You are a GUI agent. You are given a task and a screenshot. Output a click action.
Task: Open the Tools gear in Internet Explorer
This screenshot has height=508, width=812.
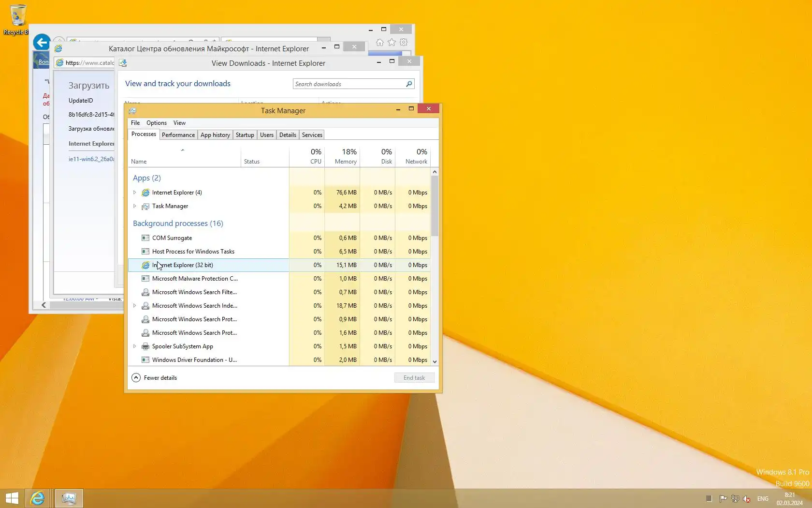[404, 43]
